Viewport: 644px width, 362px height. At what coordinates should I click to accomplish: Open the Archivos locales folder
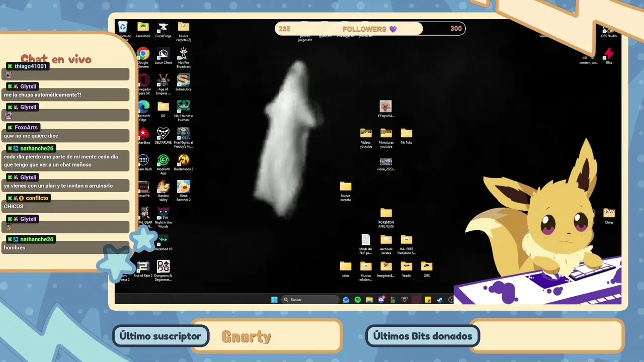pos(386,244)
